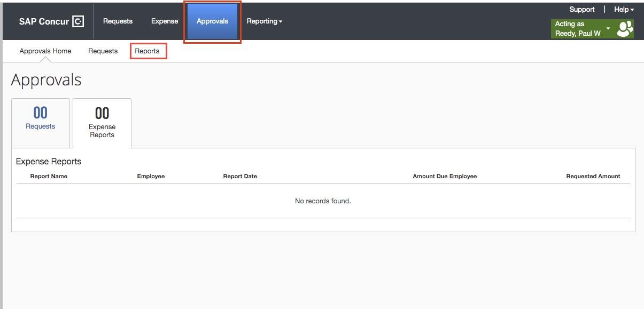Open the Reports sub-navigation link
This screenshot has height=309, width=644.
pyautogui.click(x=147, y=51)
